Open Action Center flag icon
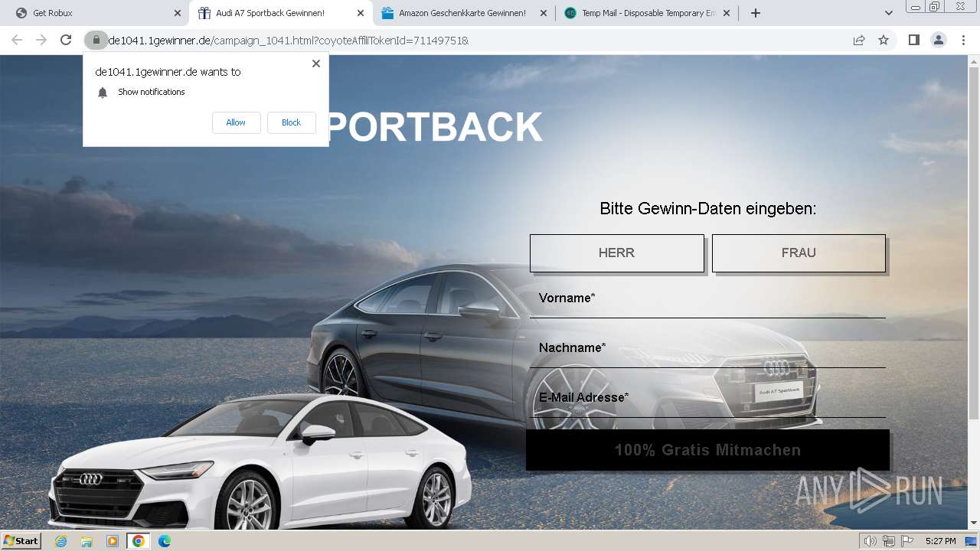980x551 pixels. click(907, 541)
